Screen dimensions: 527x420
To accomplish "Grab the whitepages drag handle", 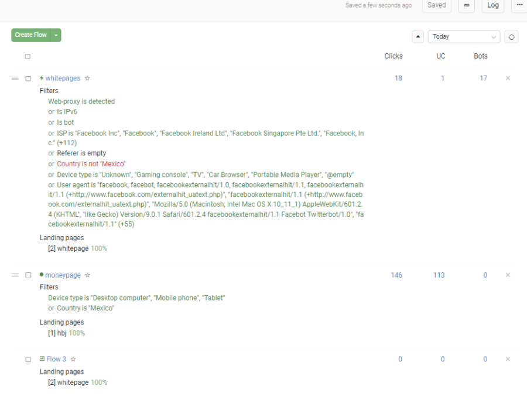I will pos(15,78).
